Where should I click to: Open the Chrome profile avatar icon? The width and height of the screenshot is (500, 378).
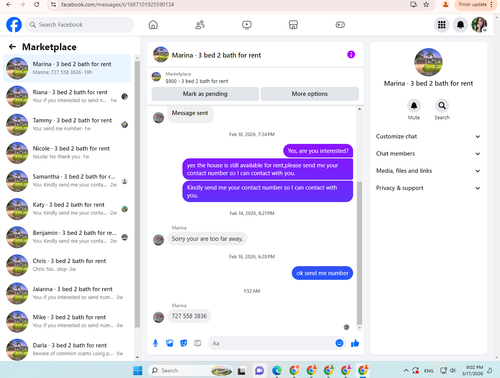click(x=445, y=5)
